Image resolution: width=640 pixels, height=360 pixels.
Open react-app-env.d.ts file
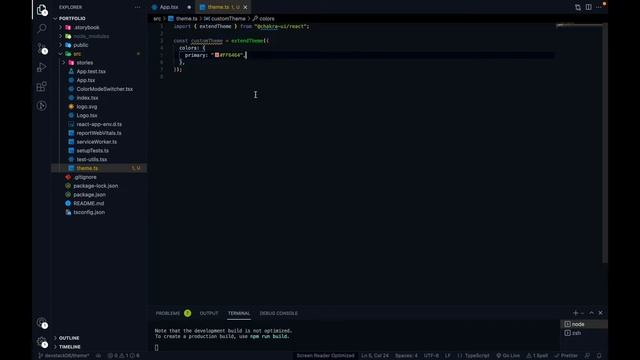99,124
